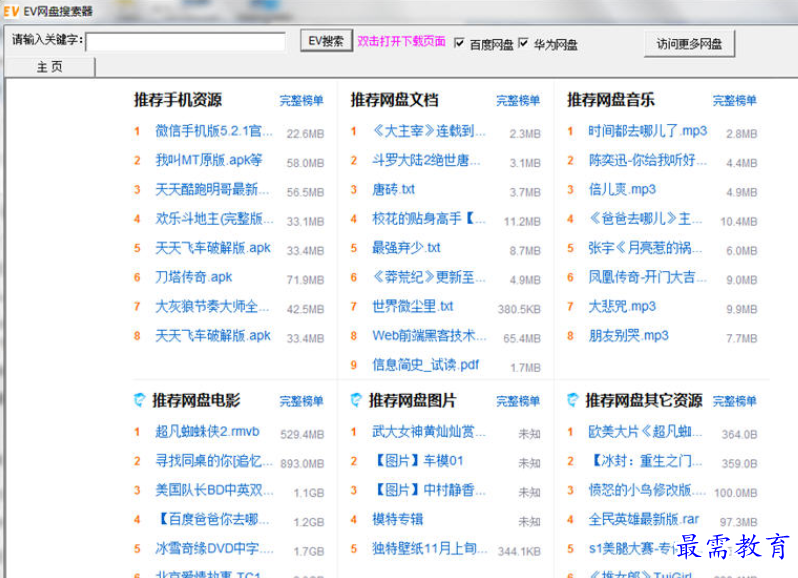
Task: Open 最强弃少.txt link
Action: pos(406,248)
